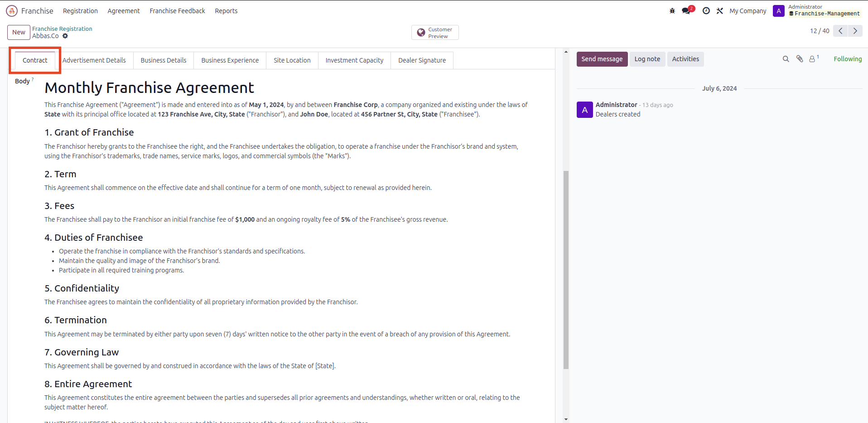Follow the Franchise Registration breadcrumb link
This screenshot has height=423, width=868.
click(x=62, y=29)
